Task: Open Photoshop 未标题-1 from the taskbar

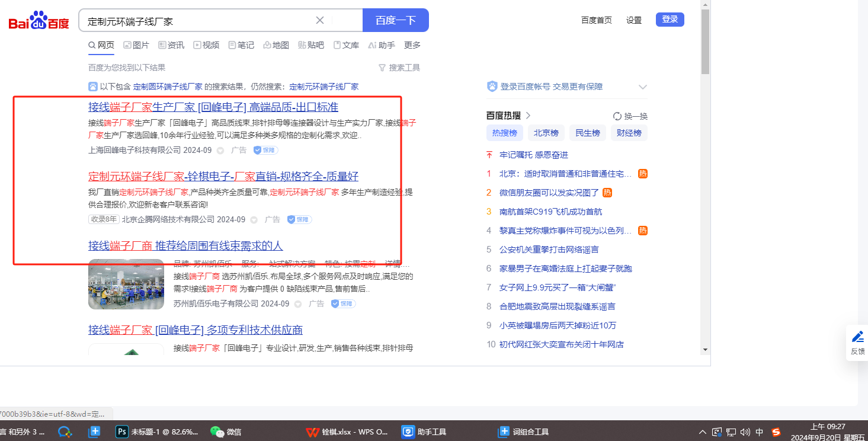Action: tap(157, 432)
